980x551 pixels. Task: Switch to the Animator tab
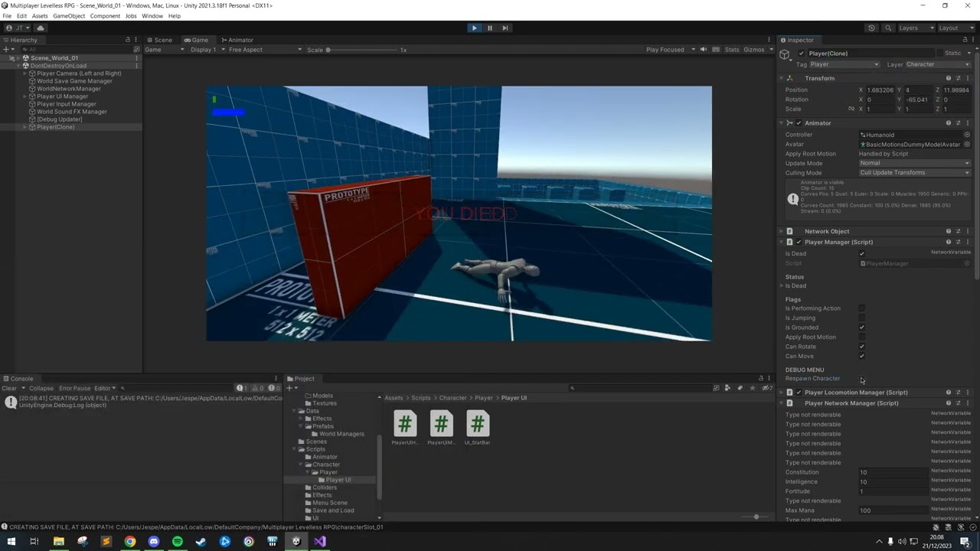click(237, 40)
